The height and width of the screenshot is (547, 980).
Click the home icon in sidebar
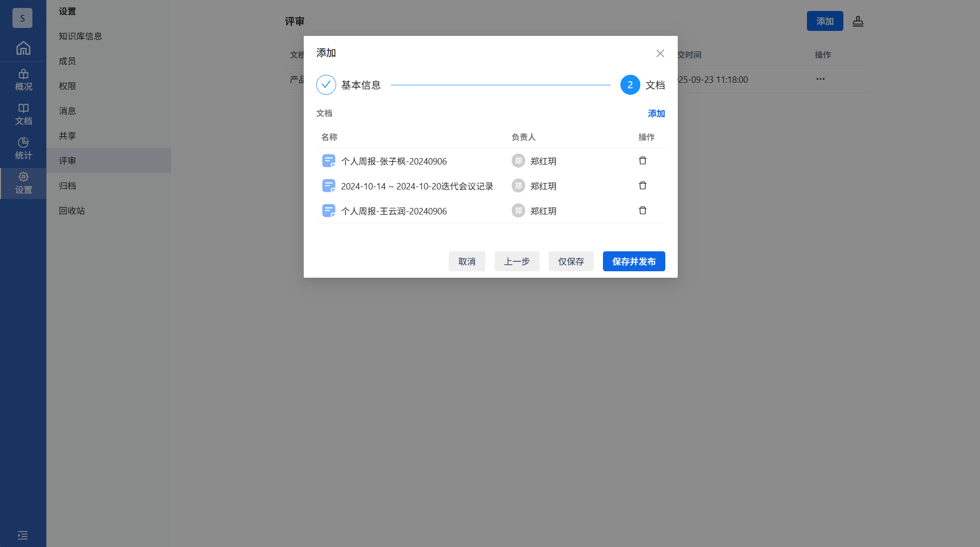[23, 48]
